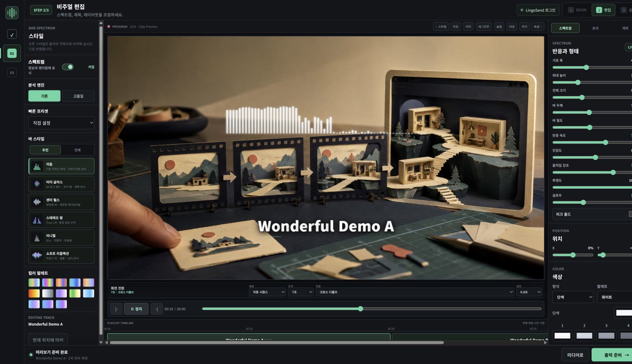Open the 0.8초 length dropdown
632x364 pixels.
pos(529,292)
